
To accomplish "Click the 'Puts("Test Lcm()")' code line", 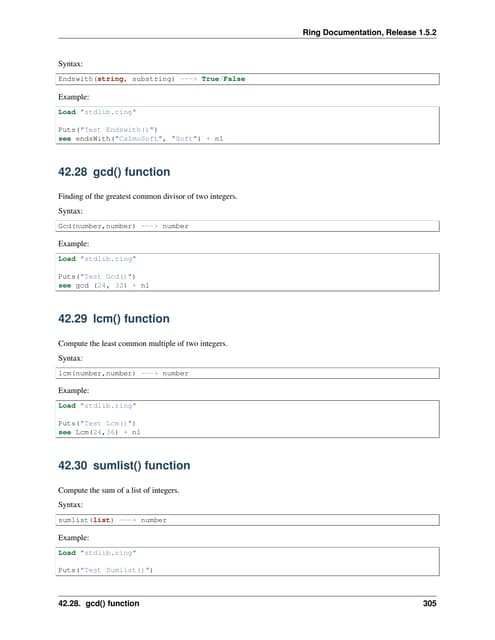I will [97, 423].
